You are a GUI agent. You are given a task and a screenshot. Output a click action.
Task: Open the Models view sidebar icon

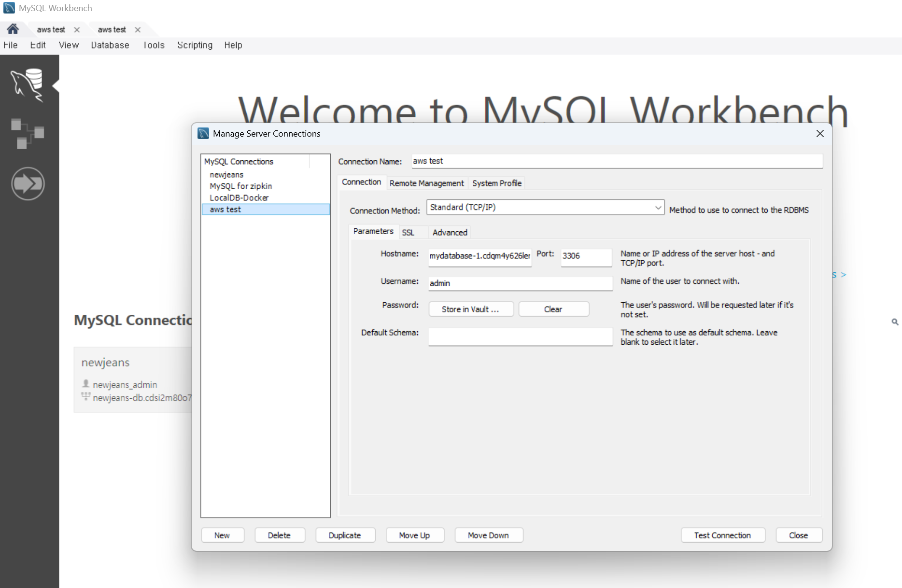(28, 133)
